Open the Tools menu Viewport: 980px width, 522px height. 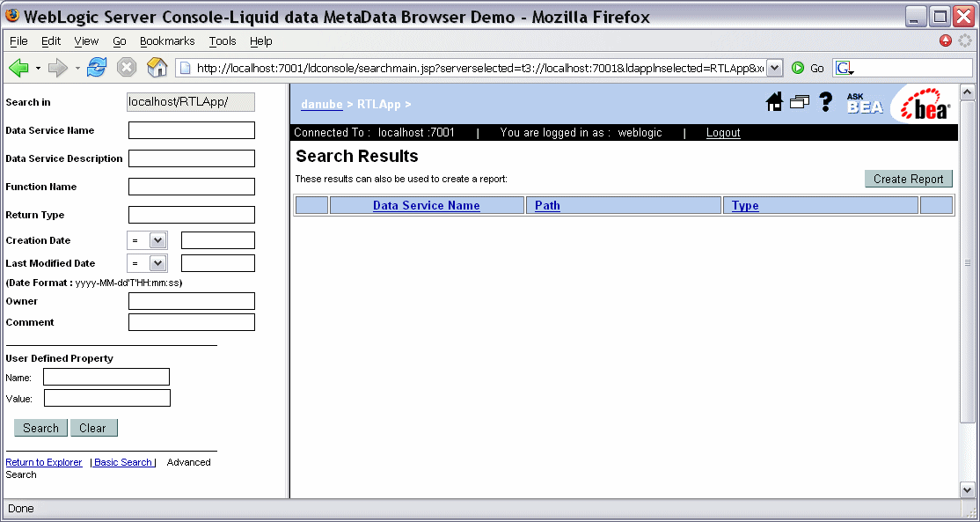tap(223, 41)
